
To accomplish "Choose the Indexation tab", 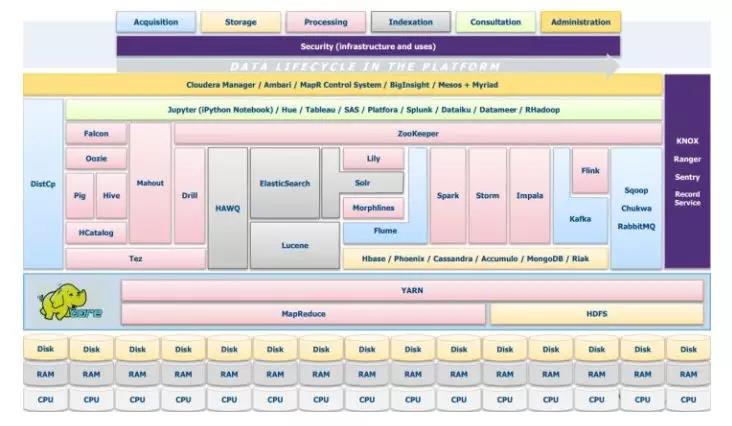I will 410,22.
